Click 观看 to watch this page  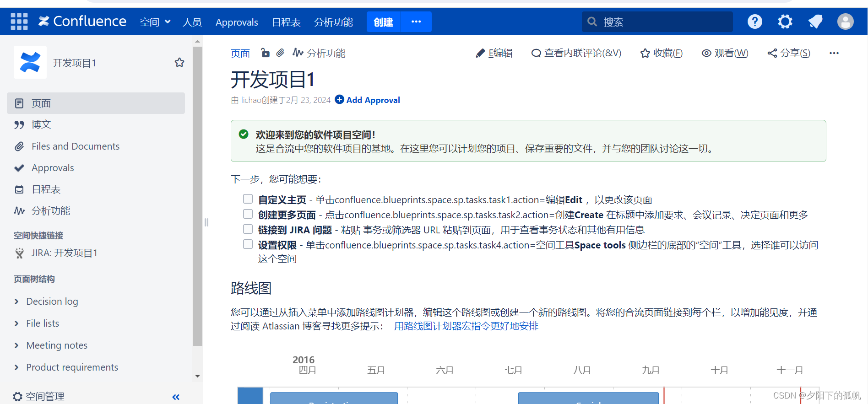[x=725, y=53]
